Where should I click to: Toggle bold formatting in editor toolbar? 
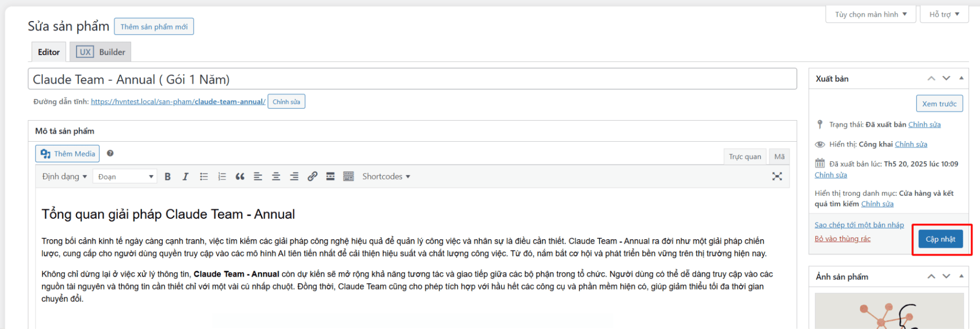click(168, 177)
